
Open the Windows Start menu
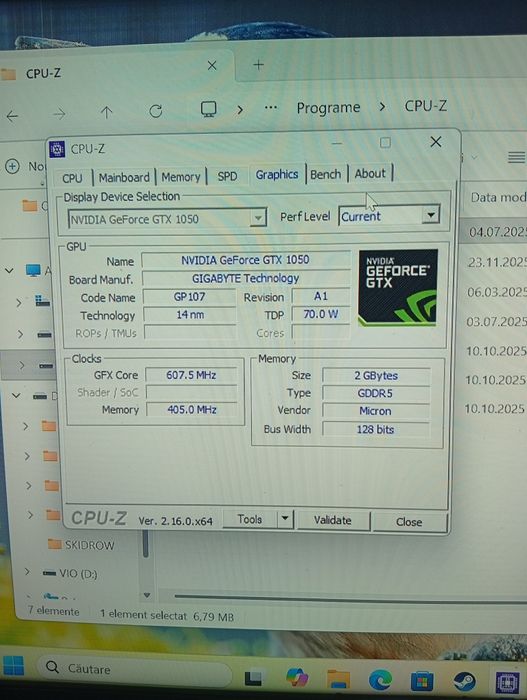click(x=13, y=666)
